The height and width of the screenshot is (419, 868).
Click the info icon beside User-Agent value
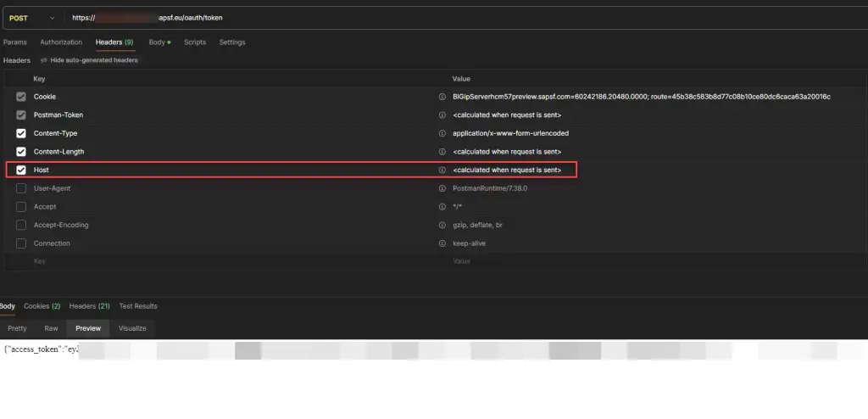click(442, 188)
